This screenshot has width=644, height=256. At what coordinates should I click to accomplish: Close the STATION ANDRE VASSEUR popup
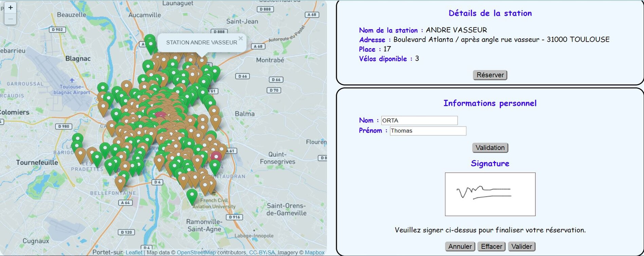pos(240,38)
